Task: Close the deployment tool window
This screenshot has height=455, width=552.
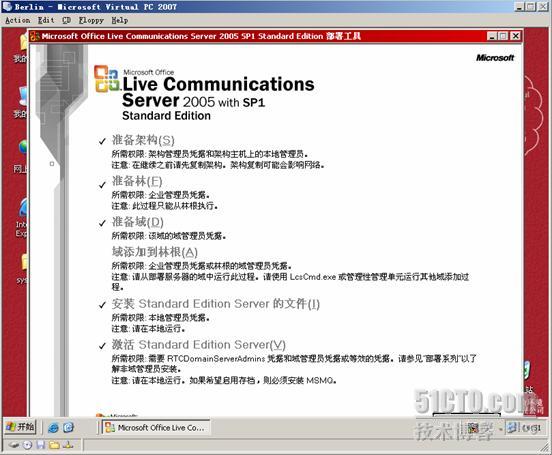Action: pyautogui.click(x=515, y=36)
